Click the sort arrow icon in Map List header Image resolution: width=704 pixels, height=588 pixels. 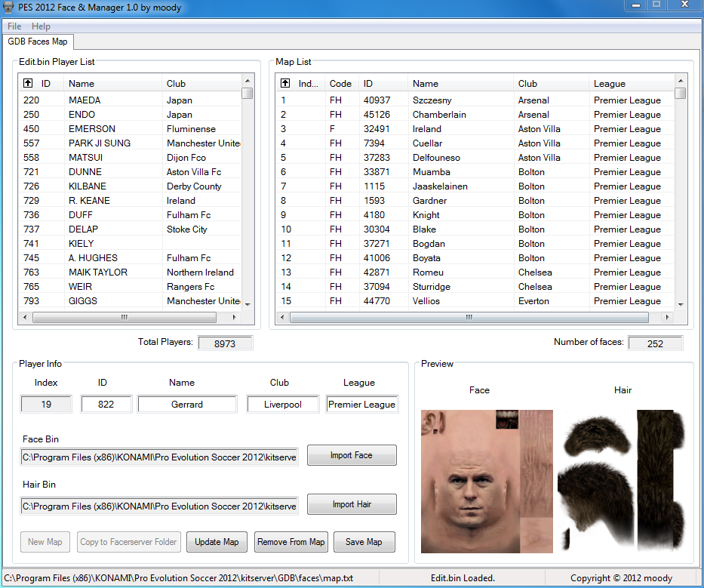coord(284,83)
